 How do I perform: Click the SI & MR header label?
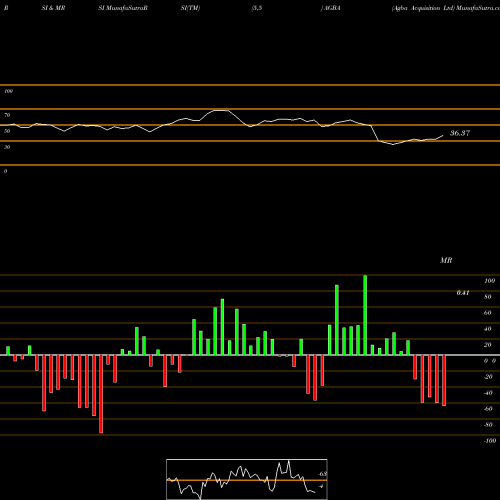click(53, 8)
